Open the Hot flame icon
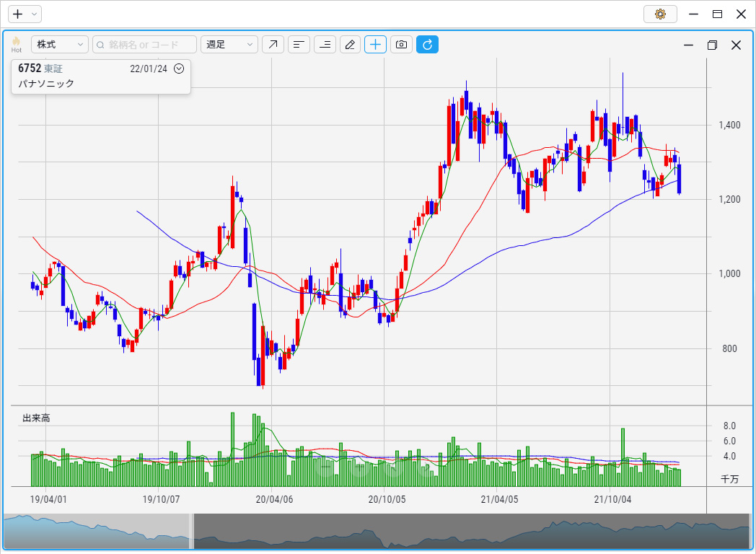The width and height of the screenshot is (756, 554). tap(17, 44)
